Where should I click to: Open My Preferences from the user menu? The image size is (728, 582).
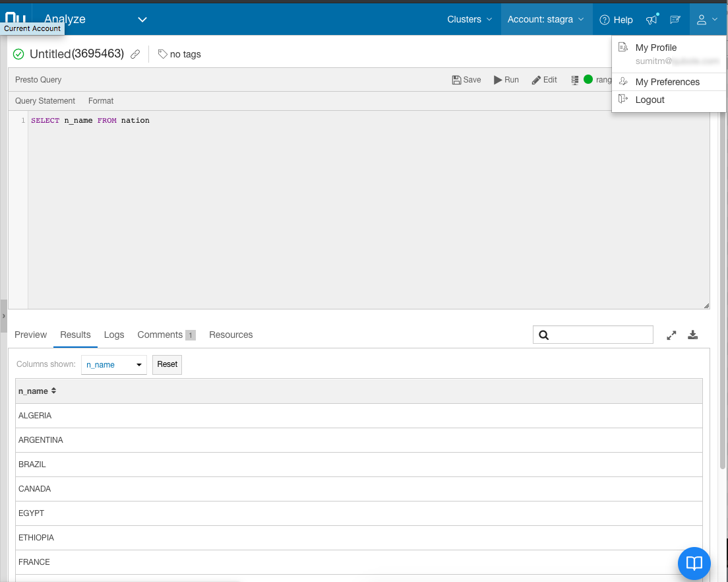[x=667, y=82]
